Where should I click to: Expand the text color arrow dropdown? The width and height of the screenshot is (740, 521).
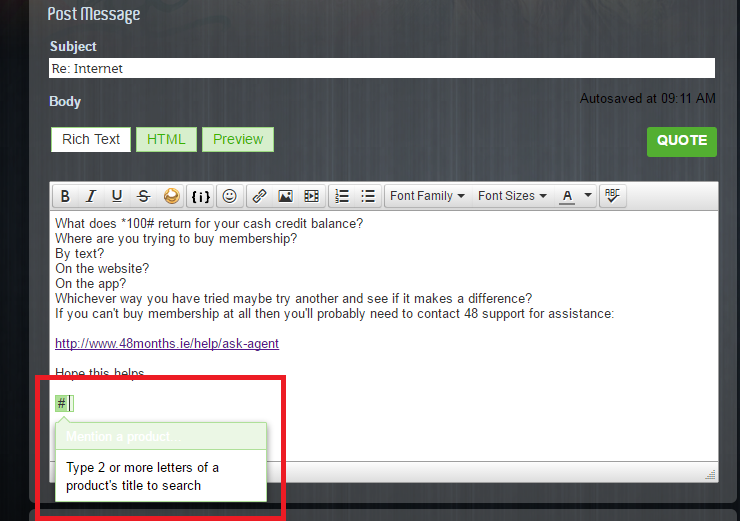coord(588,196)
